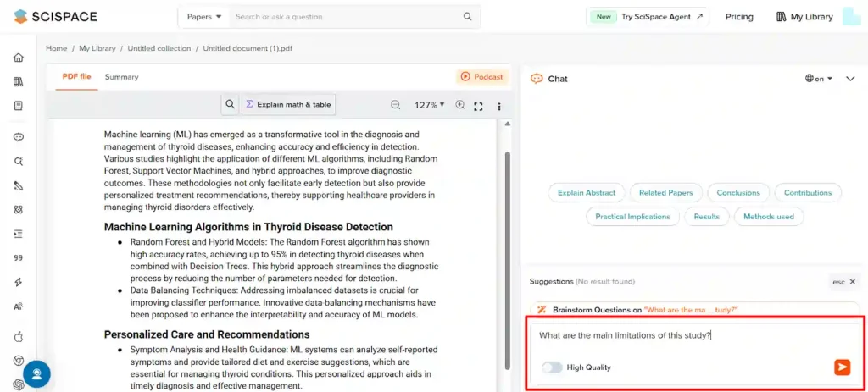Click the magnifier in the top search bar
Image resolution: width=868 pixels, height=392 pixels.
[468, 17]
